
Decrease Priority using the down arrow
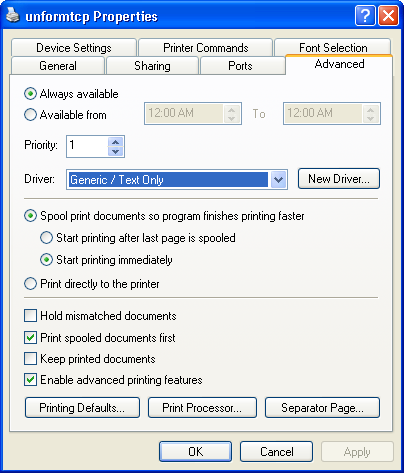click(116, 151)
